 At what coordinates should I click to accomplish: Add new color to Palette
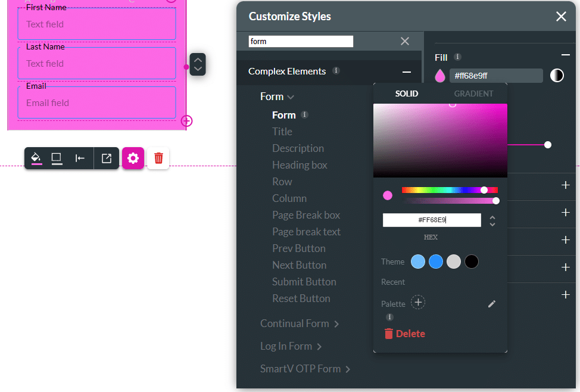[418, 303]
